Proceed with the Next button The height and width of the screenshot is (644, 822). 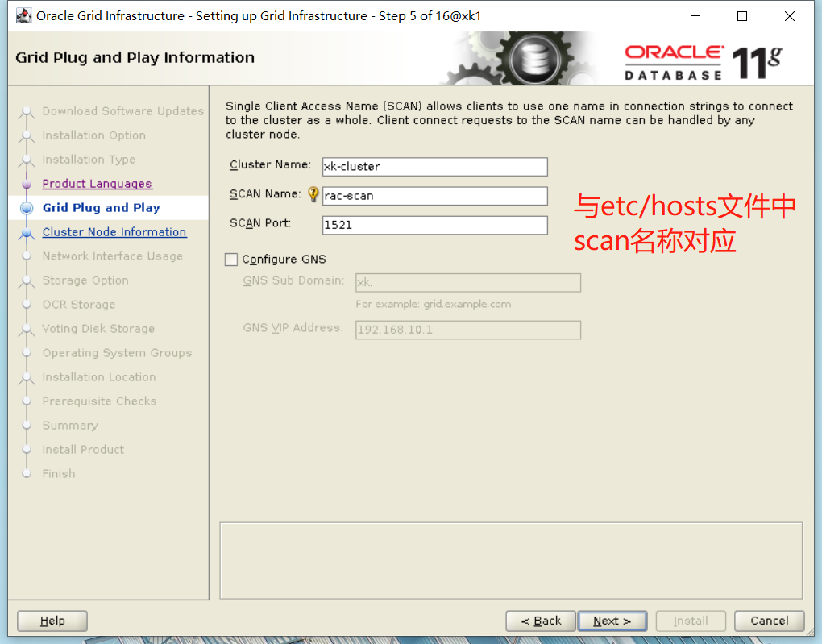coord(612,621)
